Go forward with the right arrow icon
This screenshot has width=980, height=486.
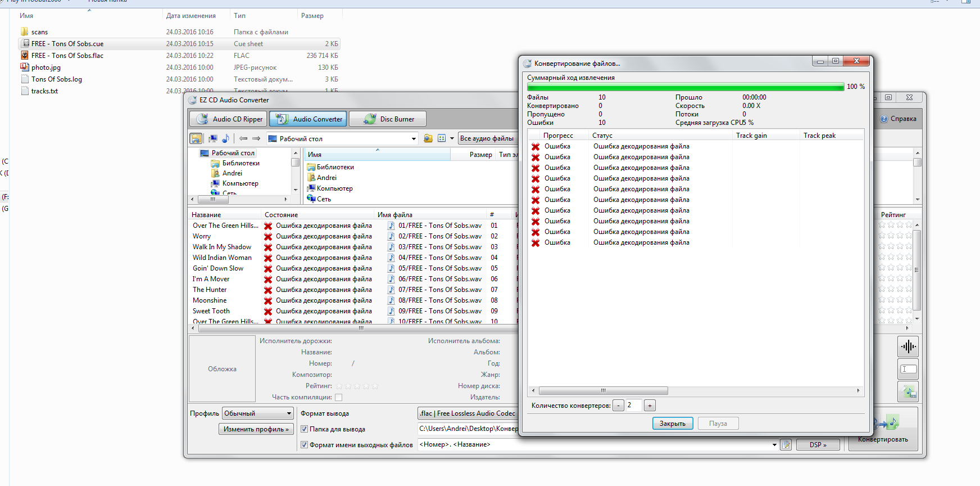pos(256,138)
